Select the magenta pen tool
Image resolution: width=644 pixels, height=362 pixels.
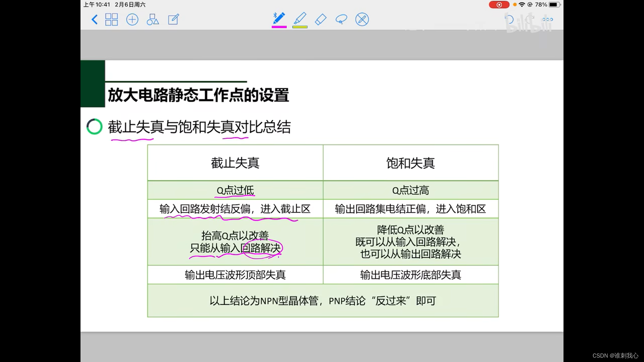coord(279,18)
